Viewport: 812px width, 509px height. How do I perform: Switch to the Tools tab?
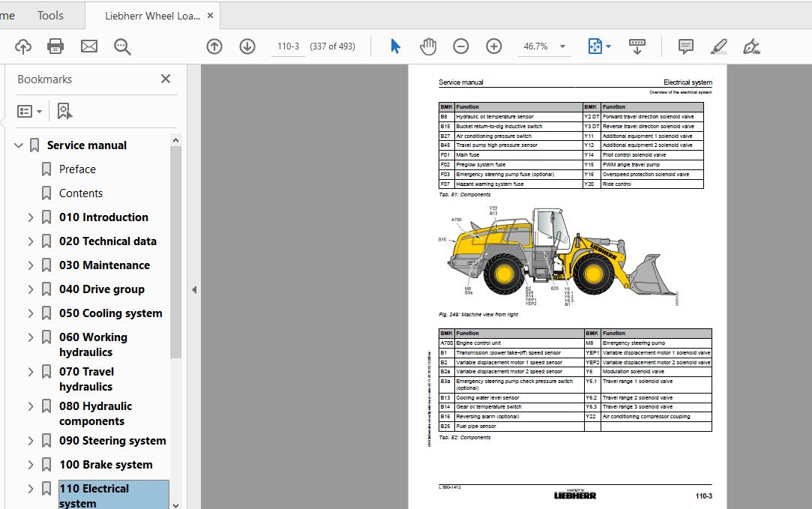tap(49, 15)
